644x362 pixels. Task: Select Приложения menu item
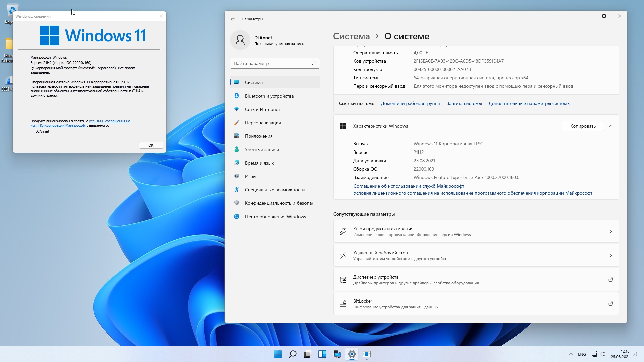tap(258, 136)
